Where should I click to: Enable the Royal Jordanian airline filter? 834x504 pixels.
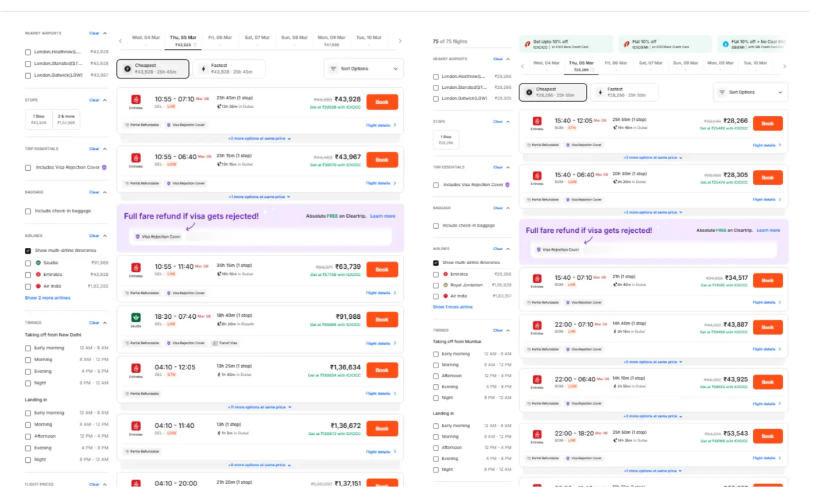[x=436, y=285]
